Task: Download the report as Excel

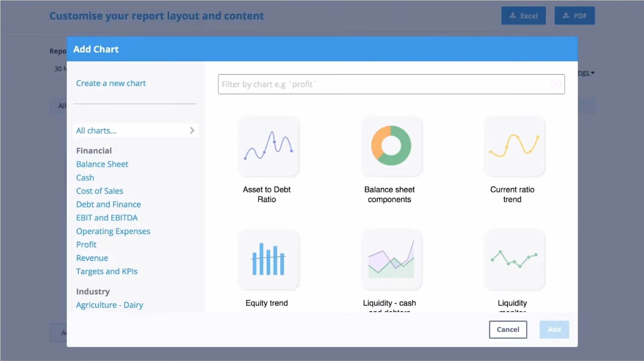Action: point(524,16)
